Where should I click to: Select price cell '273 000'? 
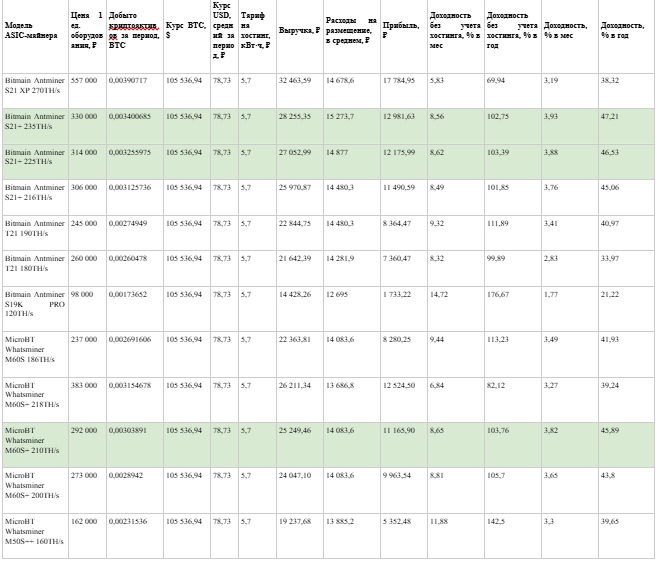(87, 490)
